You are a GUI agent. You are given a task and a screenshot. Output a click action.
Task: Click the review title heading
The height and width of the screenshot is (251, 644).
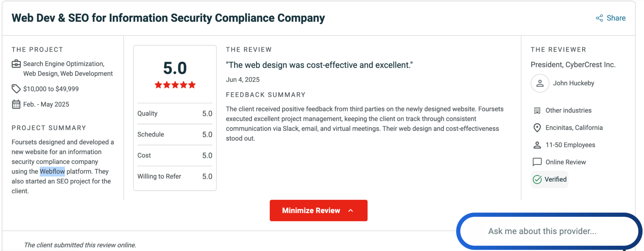(x=168, y=18)
